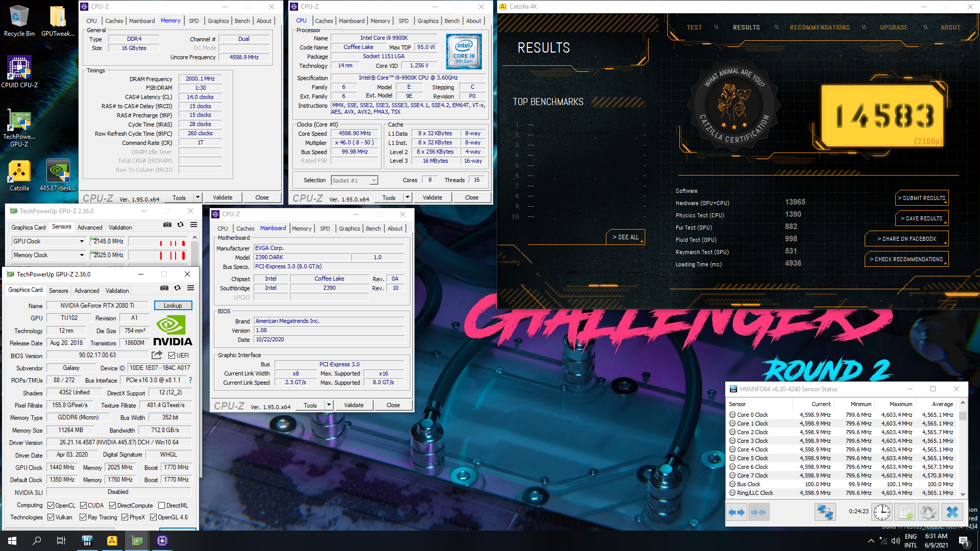
Task: Click Catzilla taskbar icon
Action: (x=112, y=541)
